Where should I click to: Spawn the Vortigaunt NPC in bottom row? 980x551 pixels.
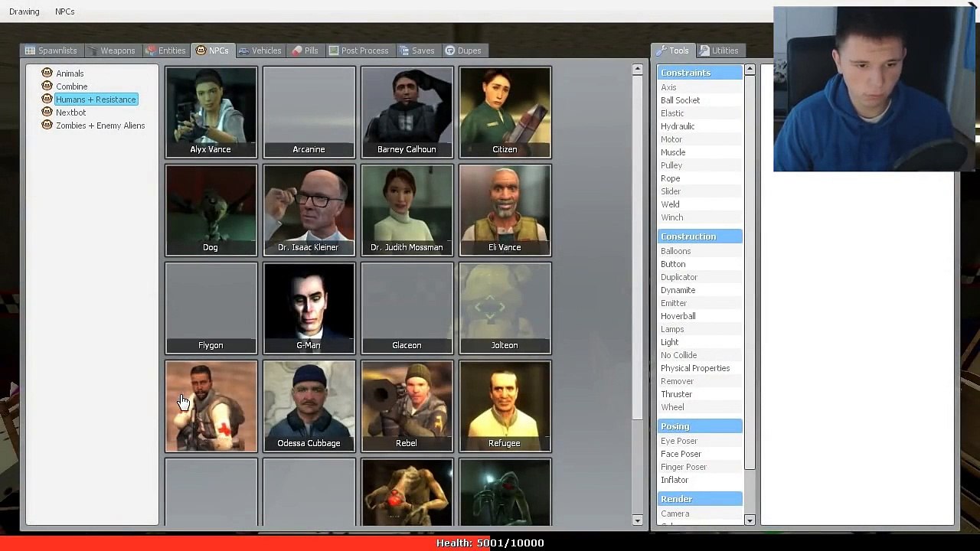click(407, 492)
